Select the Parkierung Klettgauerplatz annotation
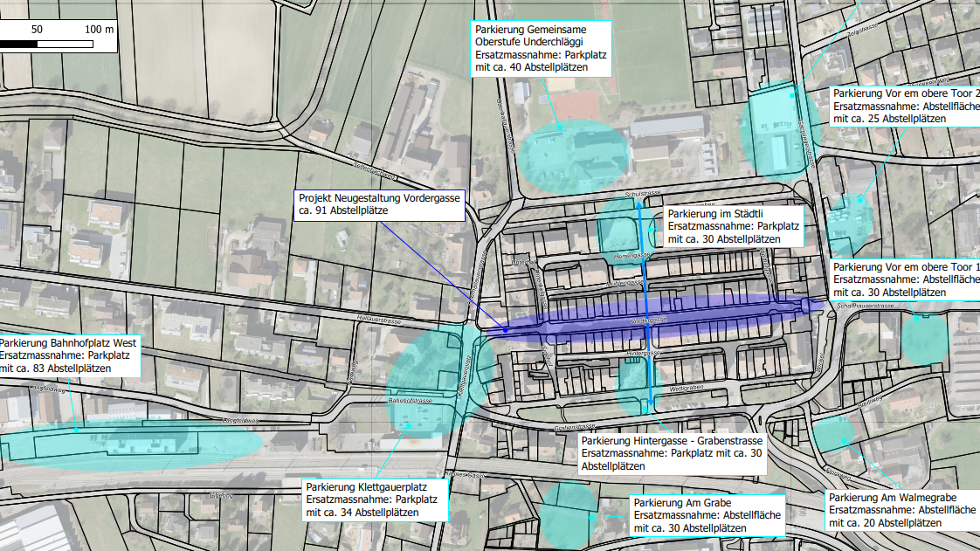Screen dimensions: 980x551 pyautogui.click(x=374, y=499)
